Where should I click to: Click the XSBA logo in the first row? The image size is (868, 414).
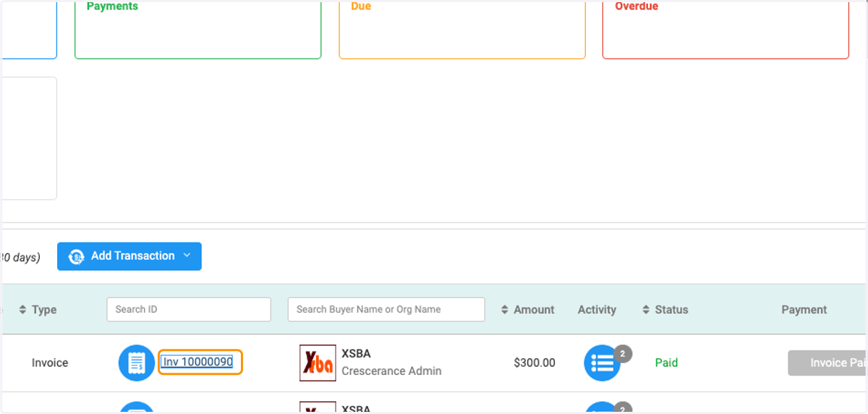(318, 363)
